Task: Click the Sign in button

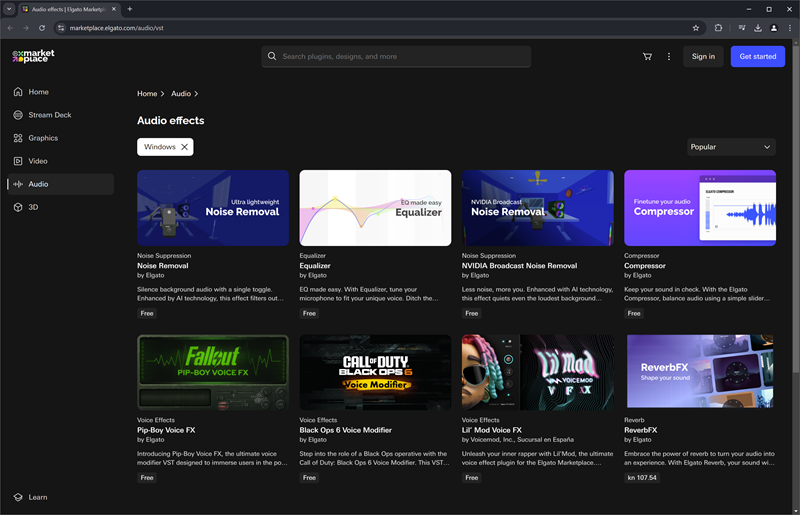Action: [703, 56]
